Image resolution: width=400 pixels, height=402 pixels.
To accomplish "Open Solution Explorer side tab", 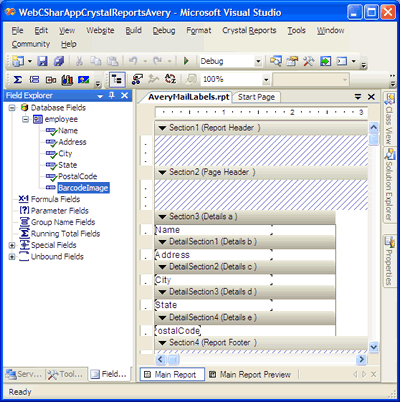I will (x=389, y=185).
